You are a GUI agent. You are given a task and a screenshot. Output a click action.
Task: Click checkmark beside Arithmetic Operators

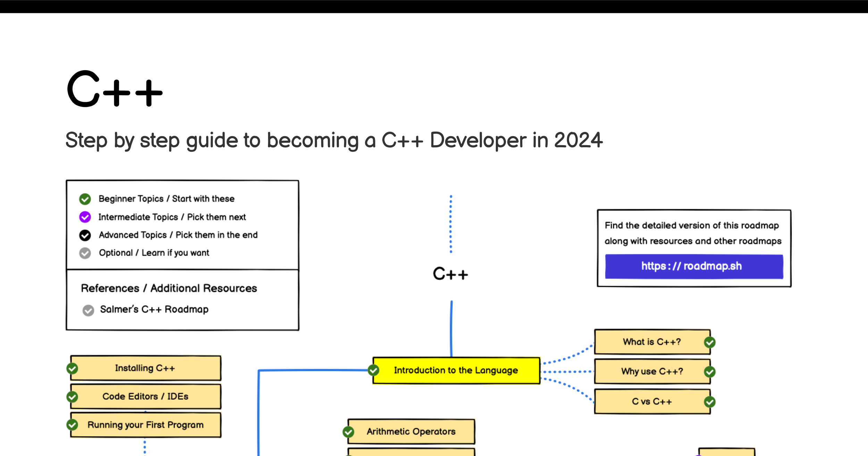pos(348,432)
